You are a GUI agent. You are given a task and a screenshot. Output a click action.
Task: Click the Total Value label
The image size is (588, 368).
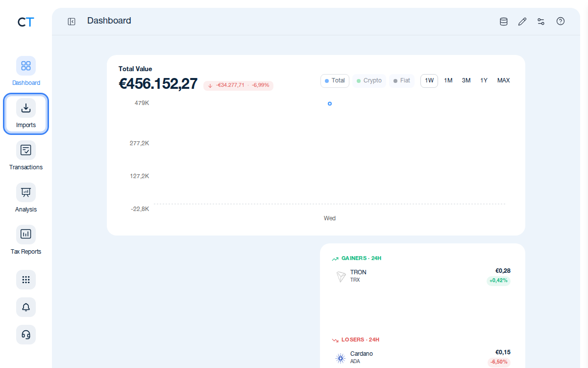click(135, 69)
